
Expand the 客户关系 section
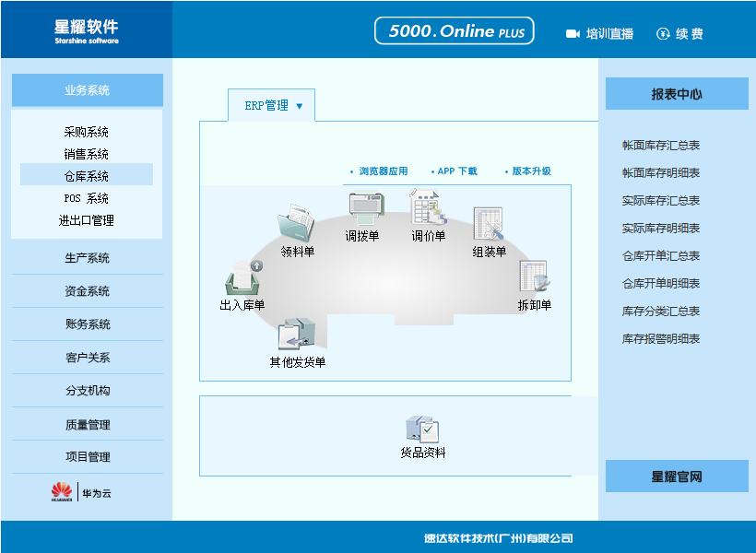pos(88,358)
